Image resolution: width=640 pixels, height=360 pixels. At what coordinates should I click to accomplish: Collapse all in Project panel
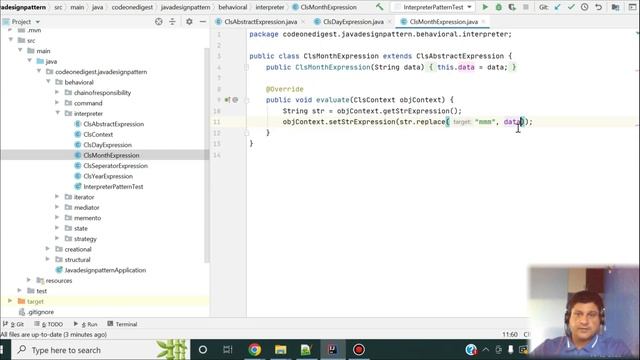click(x=173, y=22)
